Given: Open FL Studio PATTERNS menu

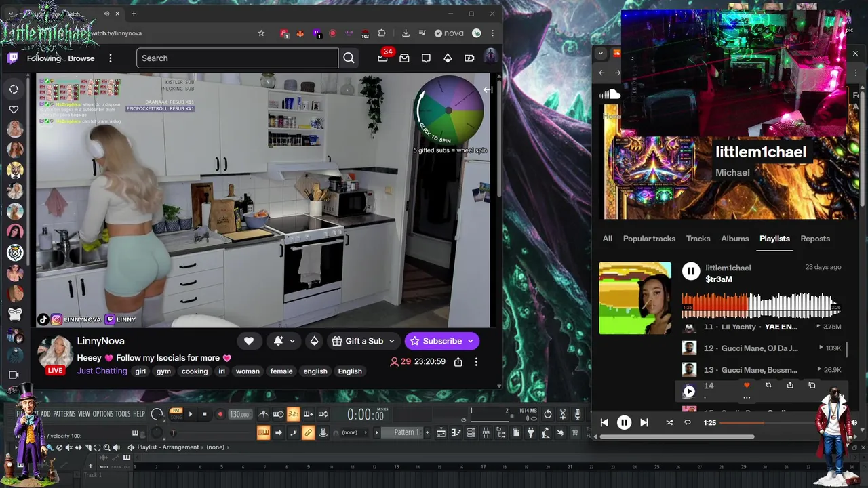Looking at the screenshot, I should point(64,414).
